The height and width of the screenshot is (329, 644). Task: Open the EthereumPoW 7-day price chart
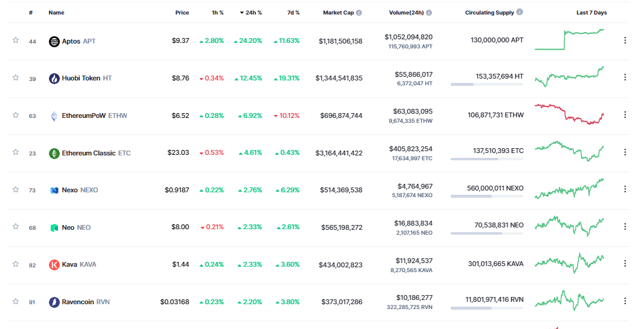tap(569, 114)
